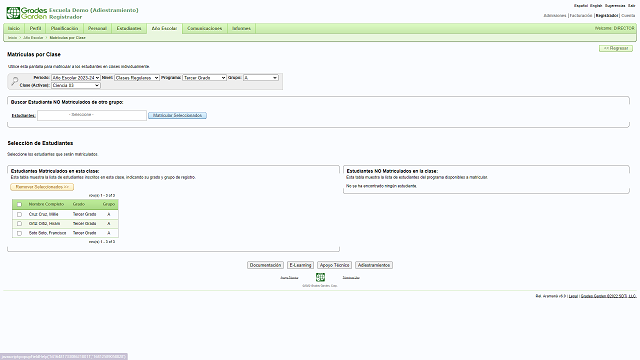Click the Documentación button
The height and width of the screenshot is (360, 640).
(x=265, y=265)
